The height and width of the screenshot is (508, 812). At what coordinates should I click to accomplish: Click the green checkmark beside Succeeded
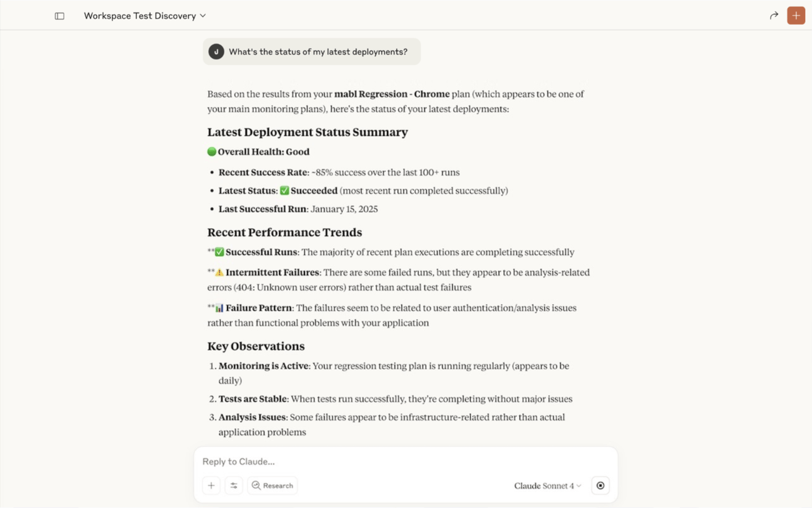284,191
